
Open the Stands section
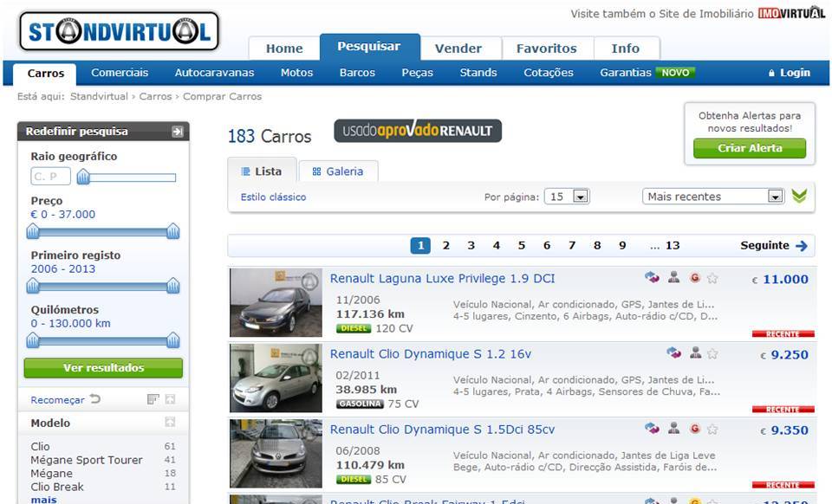tap(478, 73)
